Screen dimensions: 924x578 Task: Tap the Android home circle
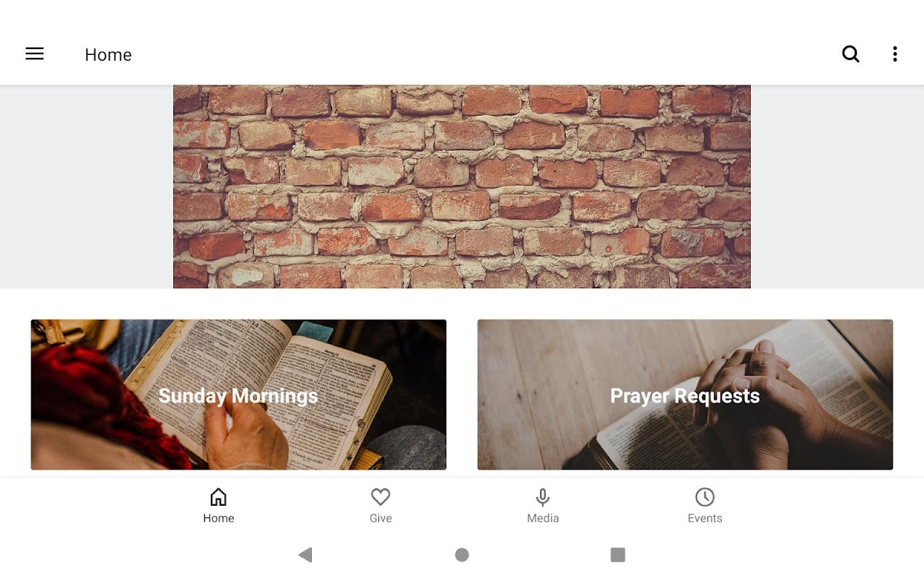(x=462, y=555)
